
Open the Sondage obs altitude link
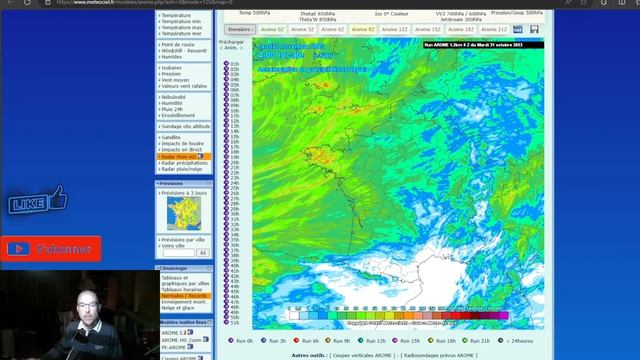point(185,127)
